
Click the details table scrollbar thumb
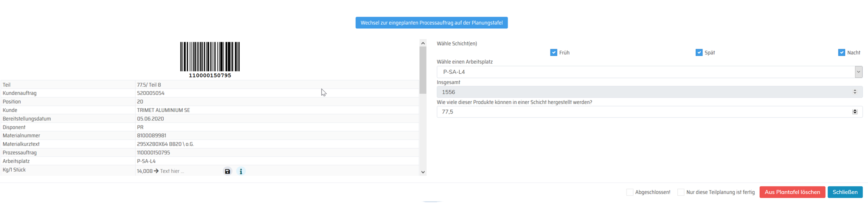(423, 70)
